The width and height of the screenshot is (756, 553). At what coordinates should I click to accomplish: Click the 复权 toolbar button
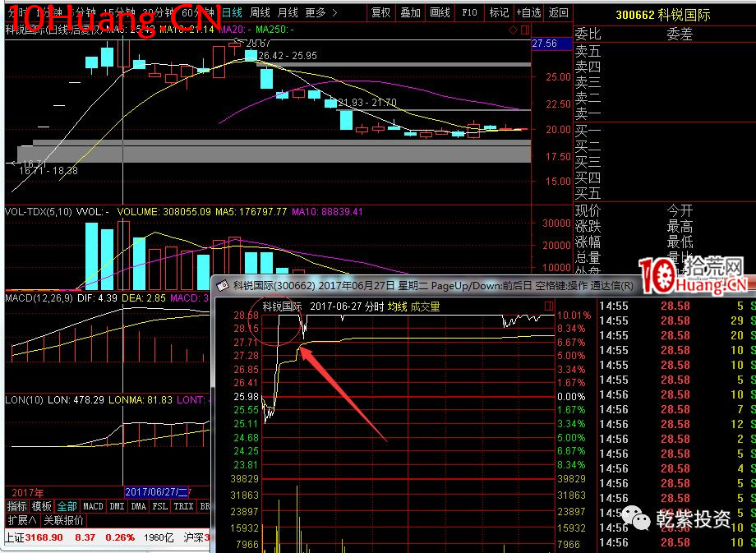coord(381,12)
